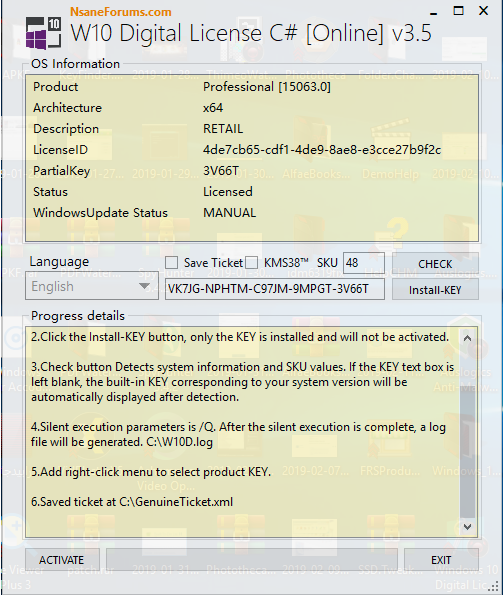This screenshot has height=595, width=503.
Task: Maximize the W10 Digital License window
Action: (x=459, y=11)
